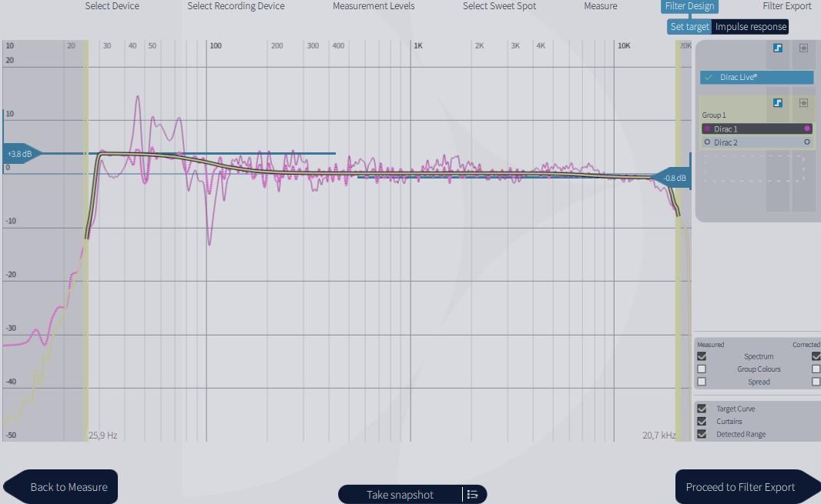Open the Filter Export step
Viewport: 821px width, 504px height.
click(786, 6)
